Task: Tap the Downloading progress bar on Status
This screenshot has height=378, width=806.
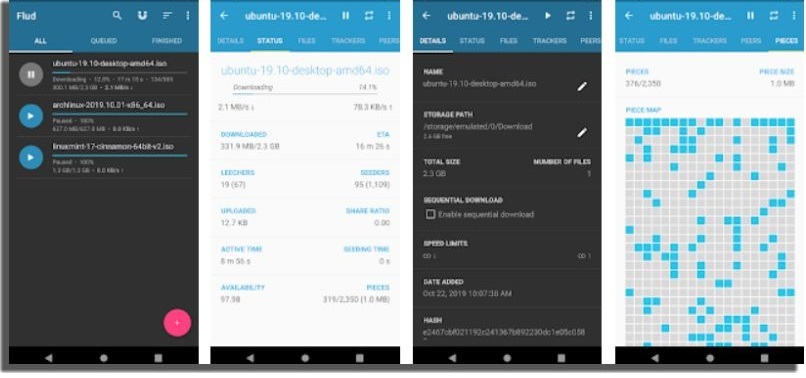Action: coord(304,94)
